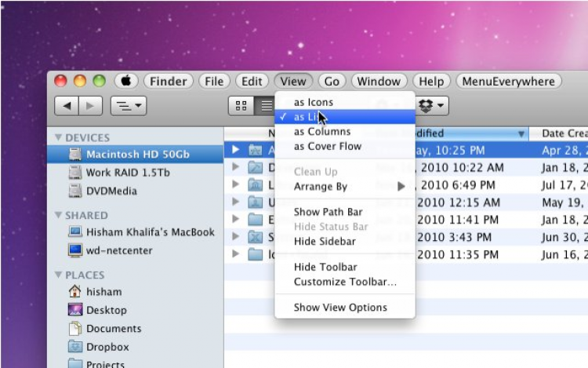This screenshot has width=588, height=368.
Task: Open the Go menu
Action: point(332,81)
